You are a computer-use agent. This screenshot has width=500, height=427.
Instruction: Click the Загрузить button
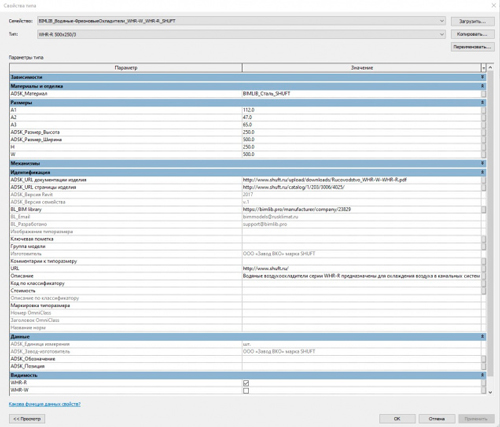472,21
